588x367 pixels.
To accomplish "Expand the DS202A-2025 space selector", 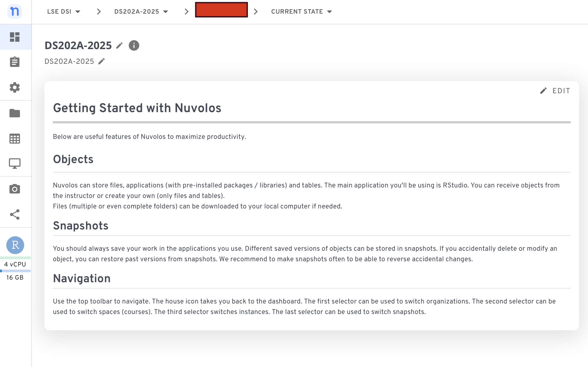I will pos(141,12).
